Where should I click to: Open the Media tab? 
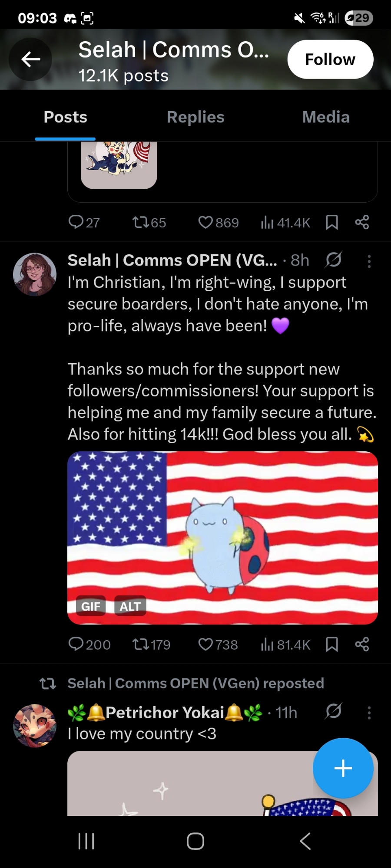point(326,117)
